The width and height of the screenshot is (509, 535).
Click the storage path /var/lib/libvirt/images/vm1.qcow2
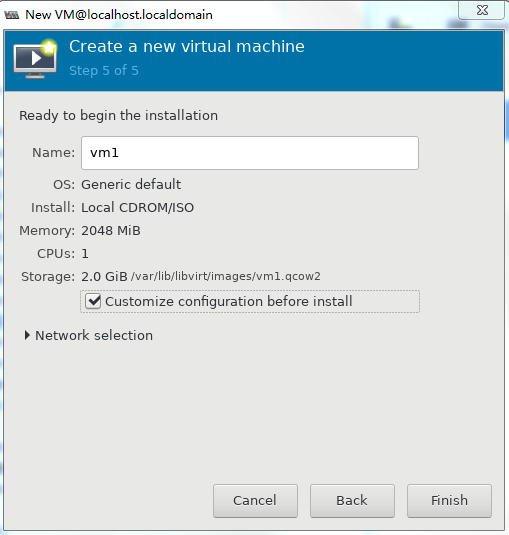[x=226, y=276]
